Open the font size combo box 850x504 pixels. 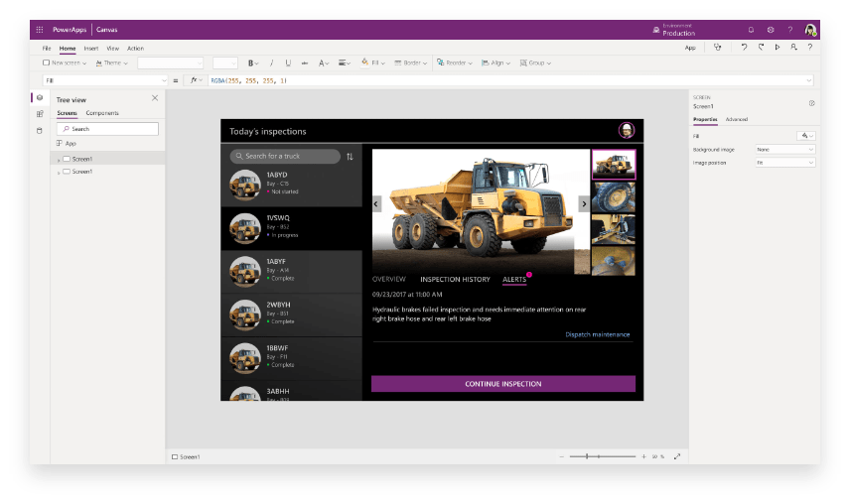click(225, 63)
